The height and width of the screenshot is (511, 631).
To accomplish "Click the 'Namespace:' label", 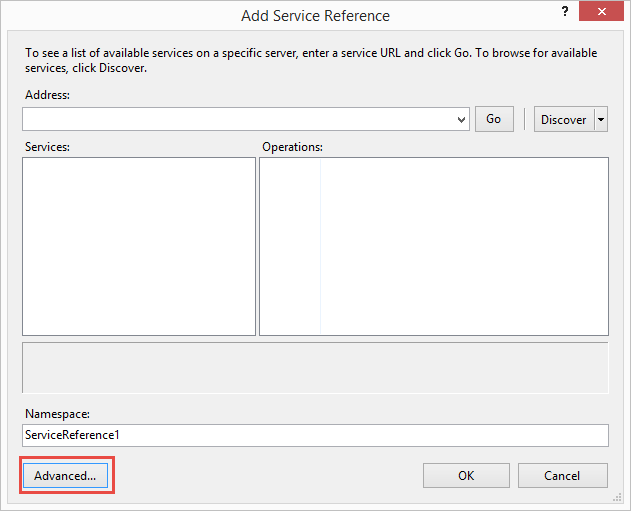I will (58, 414).
